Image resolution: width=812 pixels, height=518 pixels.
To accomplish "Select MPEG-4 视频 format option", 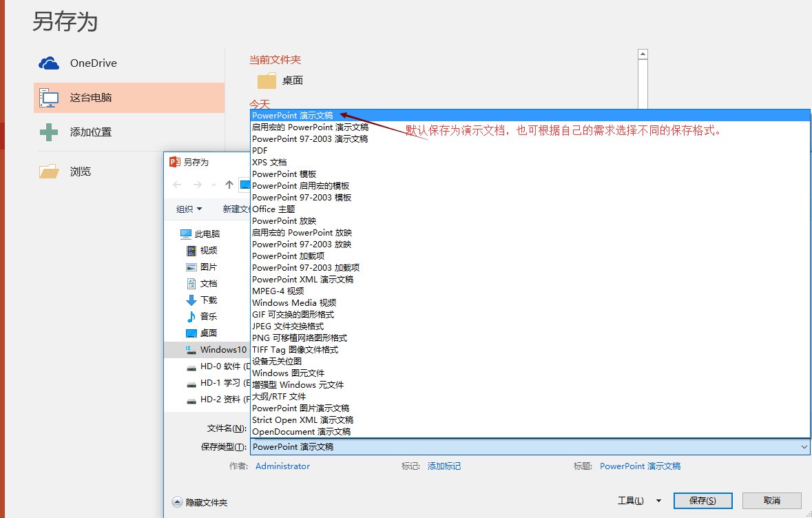I will tap(278, 291).
